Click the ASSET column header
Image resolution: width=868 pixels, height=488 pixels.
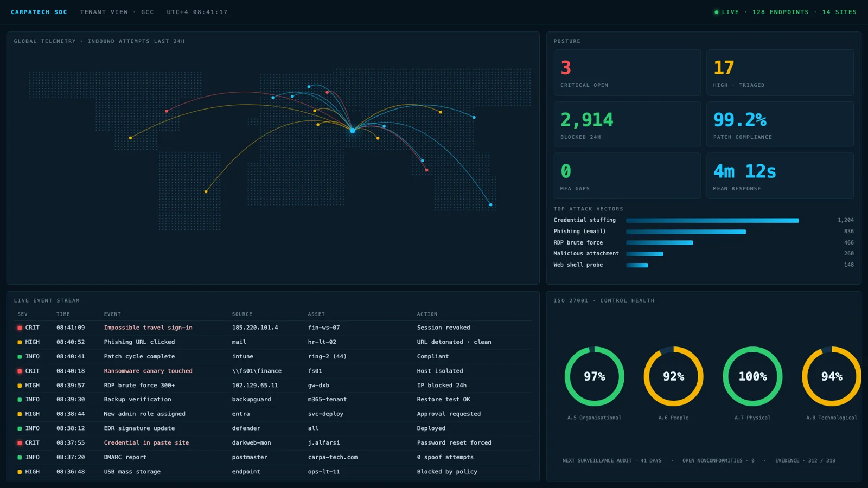pyautogui.click(x=316, y=314)
